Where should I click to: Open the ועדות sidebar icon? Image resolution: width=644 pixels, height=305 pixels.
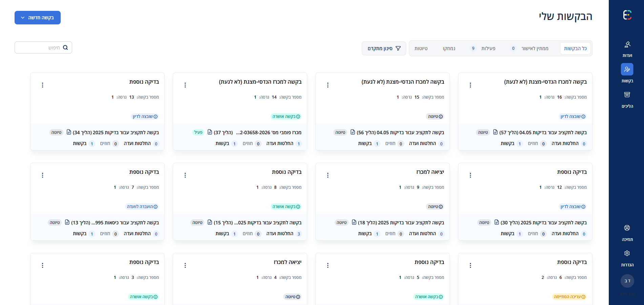pyautogui.click(x=627, y=44)
